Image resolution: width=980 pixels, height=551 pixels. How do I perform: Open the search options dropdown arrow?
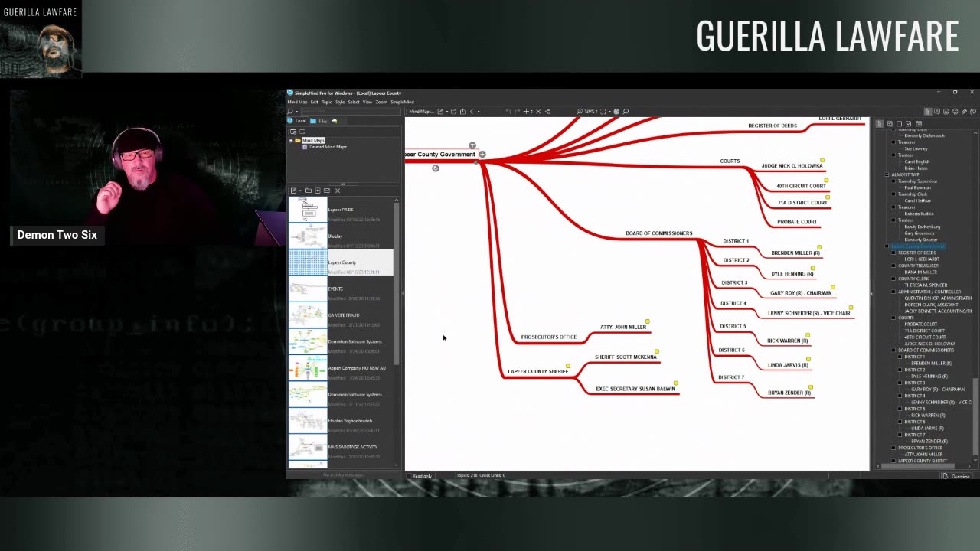pos(296,112)
